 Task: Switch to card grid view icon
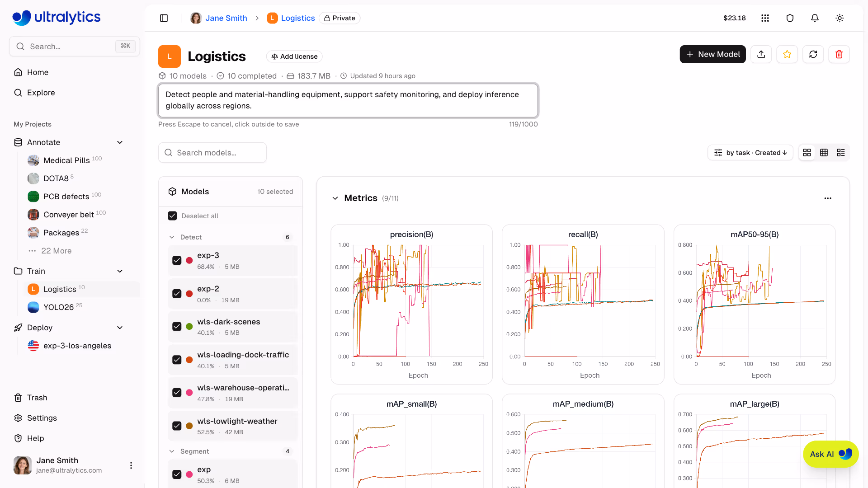click(807, 153)
